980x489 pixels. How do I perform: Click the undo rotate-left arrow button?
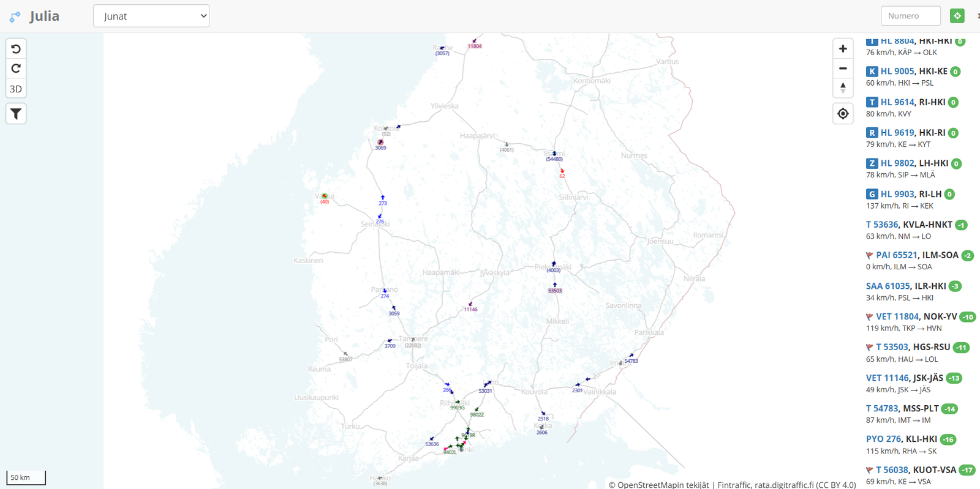pyautogui.click(x=16, y=49)
